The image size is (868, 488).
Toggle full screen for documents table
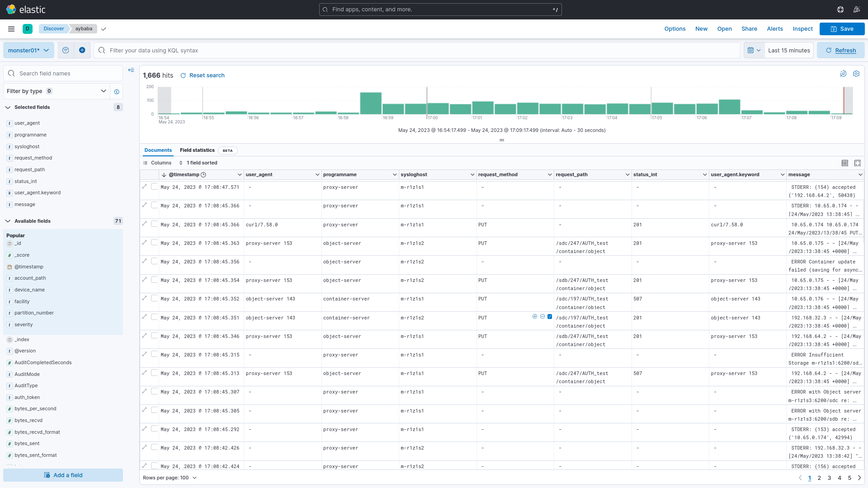(x=858, y=163)
